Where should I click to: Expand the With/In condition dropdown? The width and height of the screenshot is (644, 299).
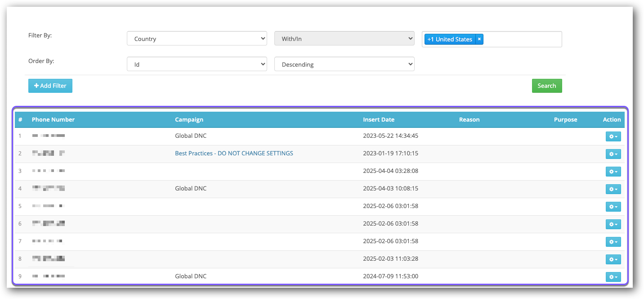click(x=344, y=39)
